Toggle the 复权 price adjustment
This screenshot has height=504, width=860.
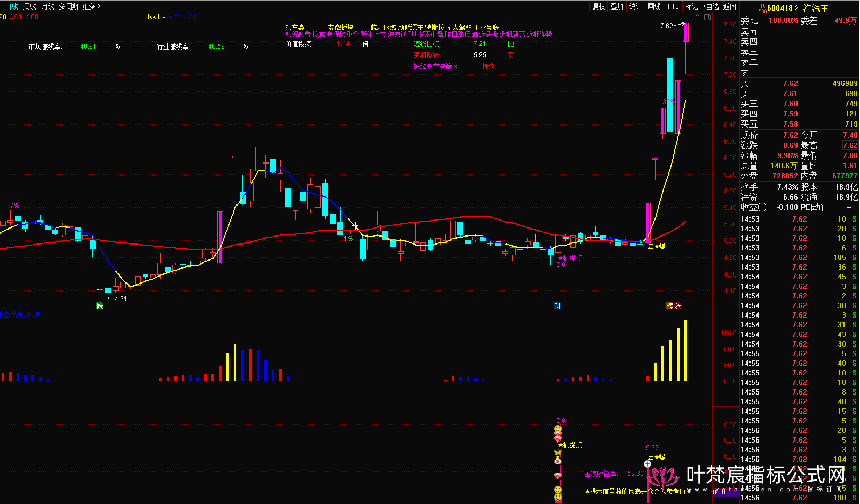pyautogui.click(x=599, y=6)
